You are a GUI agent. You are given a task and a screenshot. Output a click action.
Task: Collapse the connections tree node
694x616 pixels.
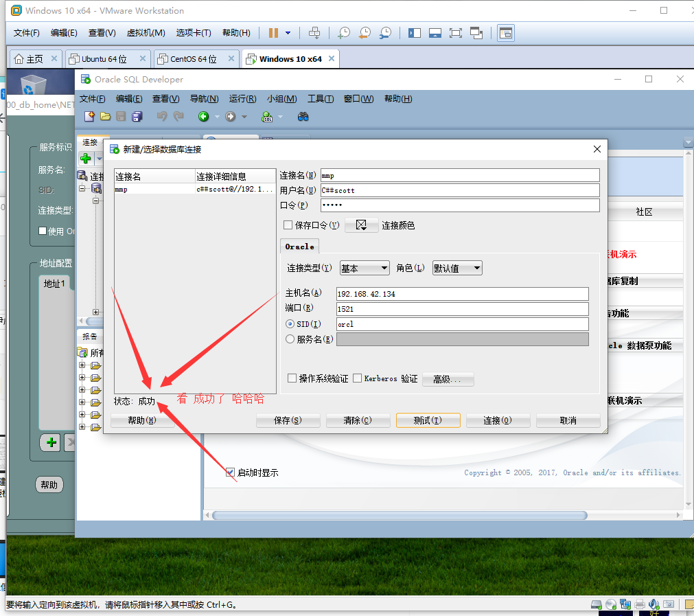point(82,188)
